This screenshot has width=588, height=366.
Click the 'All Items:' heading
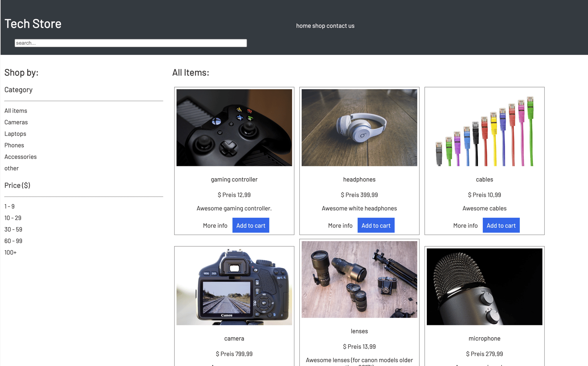[x=191, y=72]
